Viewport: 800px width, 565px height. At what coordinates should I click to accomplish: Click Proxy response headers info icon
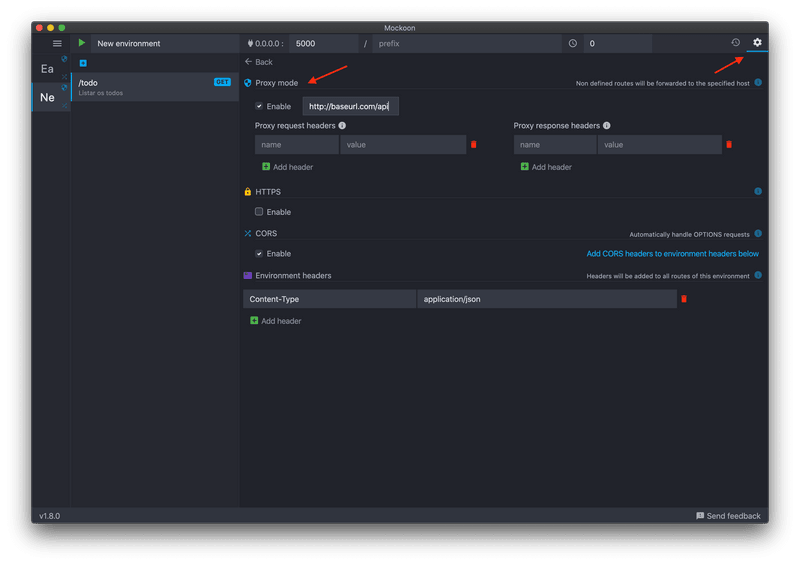point(607,126)
